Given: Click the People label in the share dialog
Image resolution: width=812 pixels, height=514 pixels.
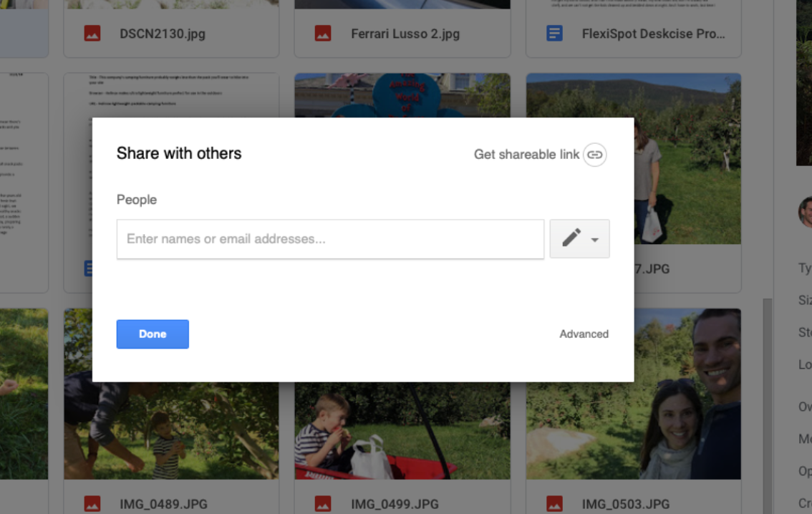Looking at the screenshot, I should (x=137, y=200).
